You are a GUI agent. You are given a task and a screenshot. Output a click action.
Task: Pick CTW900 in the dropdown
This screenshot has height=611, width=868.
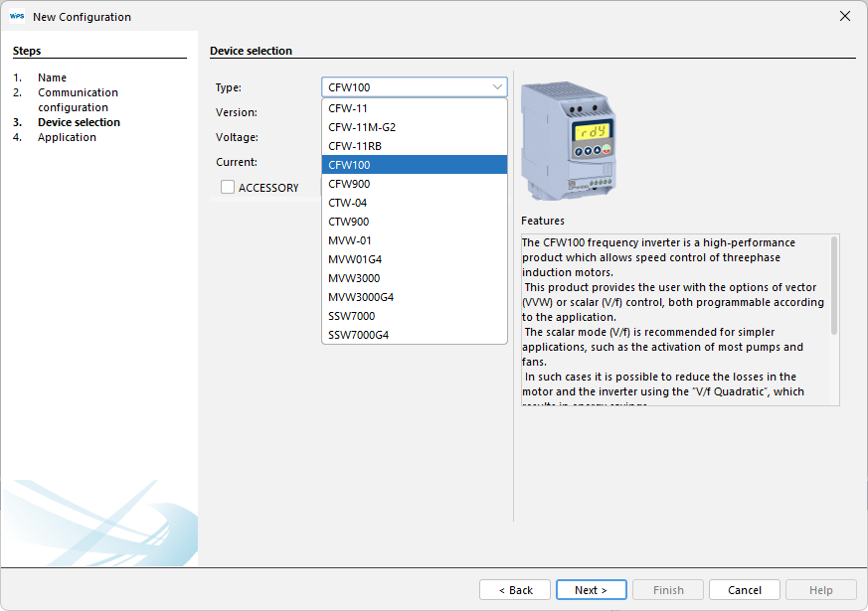414,222
